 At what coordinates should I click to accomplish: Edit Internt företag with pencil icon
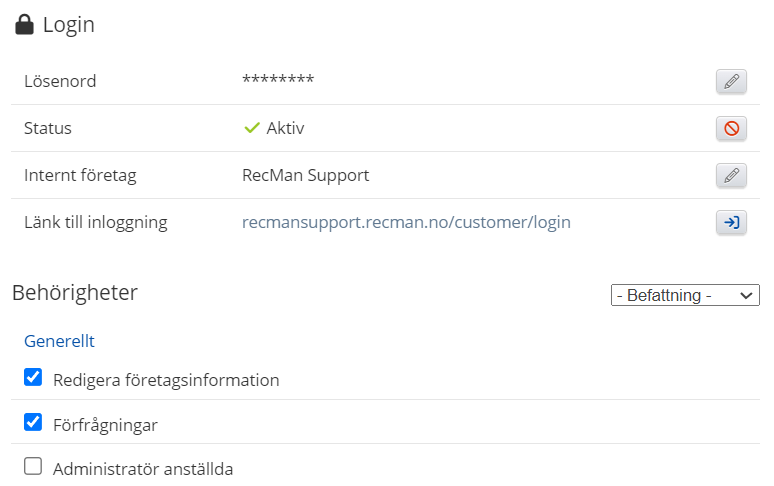[x=731, y=175]
